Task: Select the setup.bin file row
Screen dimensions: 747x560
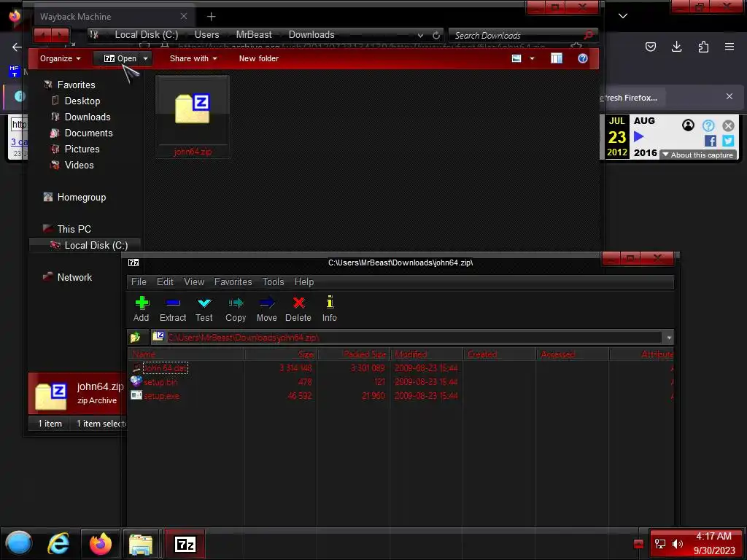Action: [x=400, y=382]
